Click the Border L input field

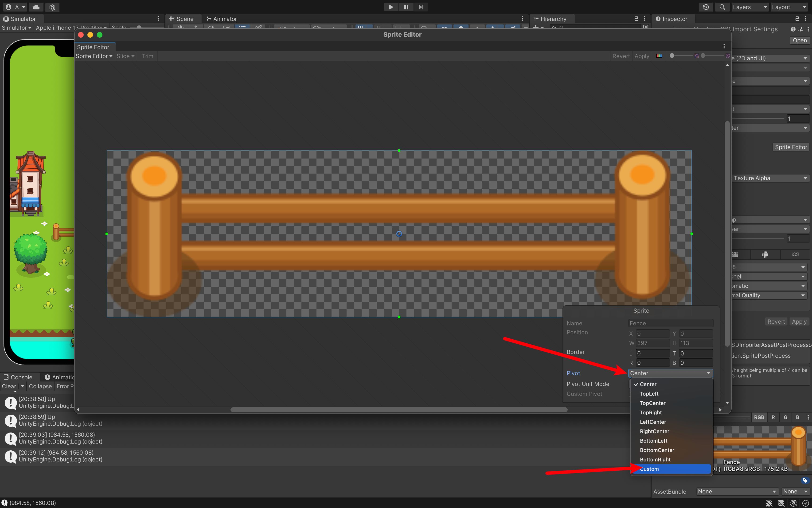click(x=653, y=353)
